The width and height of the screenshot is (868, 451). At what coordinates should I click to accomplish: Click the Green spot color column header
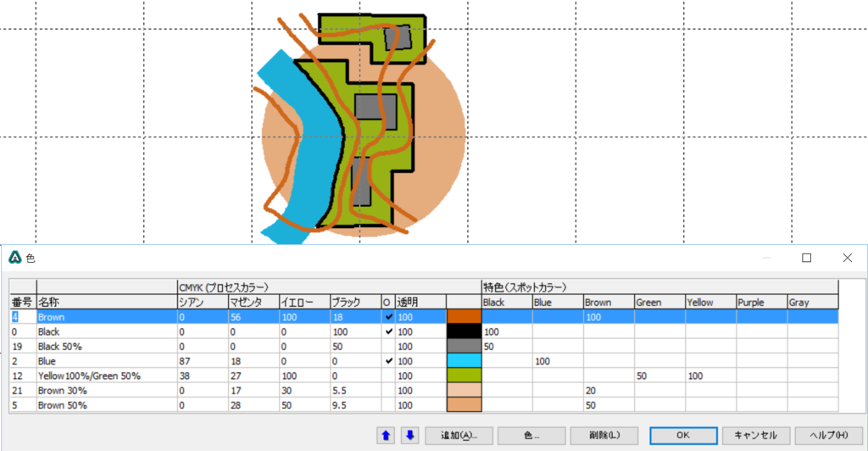coord(659,302)
